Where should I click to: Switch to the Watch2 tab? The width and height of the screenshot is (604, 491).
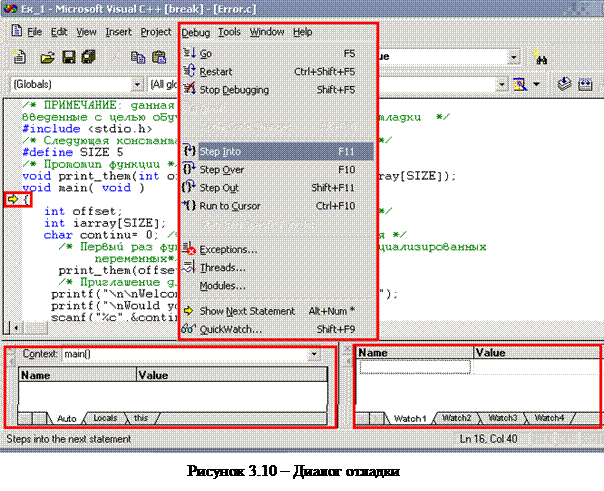coord(456,418)
